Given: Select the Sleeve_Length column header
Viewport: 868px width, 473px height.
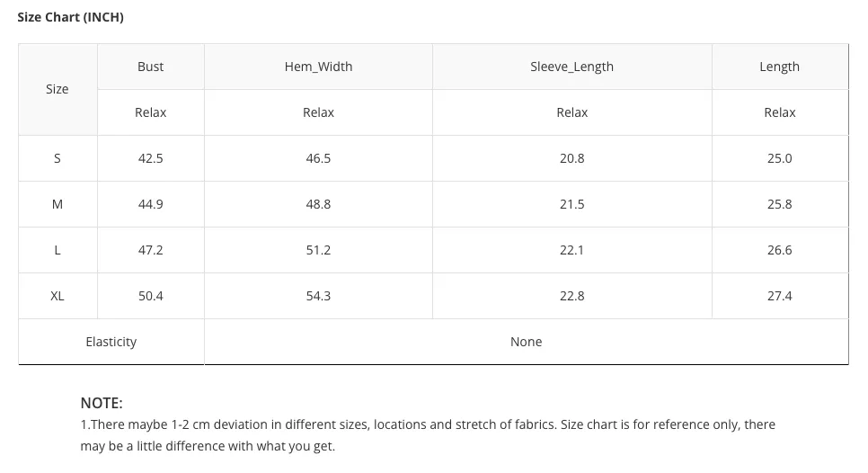Looking at the screenshot, I should tap(571, 67).
